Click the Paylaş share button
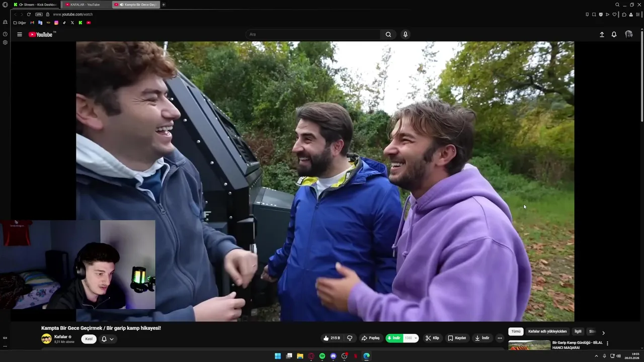Screen dimensions: 644x362 click(370, 338)
